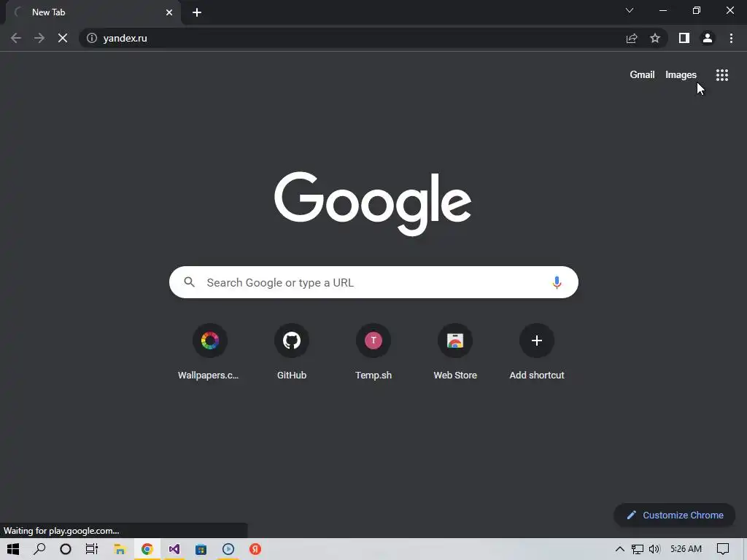Open network status in tray
Image resolution: width=747 pixels, height=560 pixels.
638,549
